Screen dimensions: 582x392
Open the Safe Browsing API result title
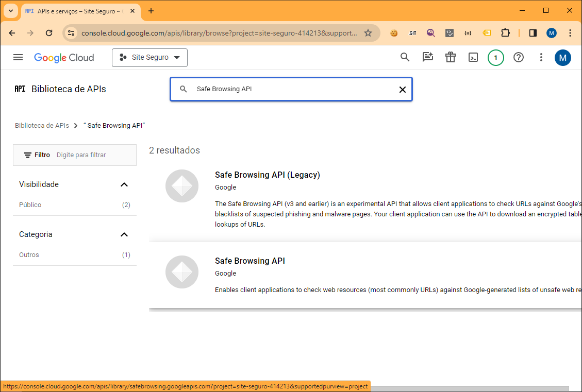[250, 261]
